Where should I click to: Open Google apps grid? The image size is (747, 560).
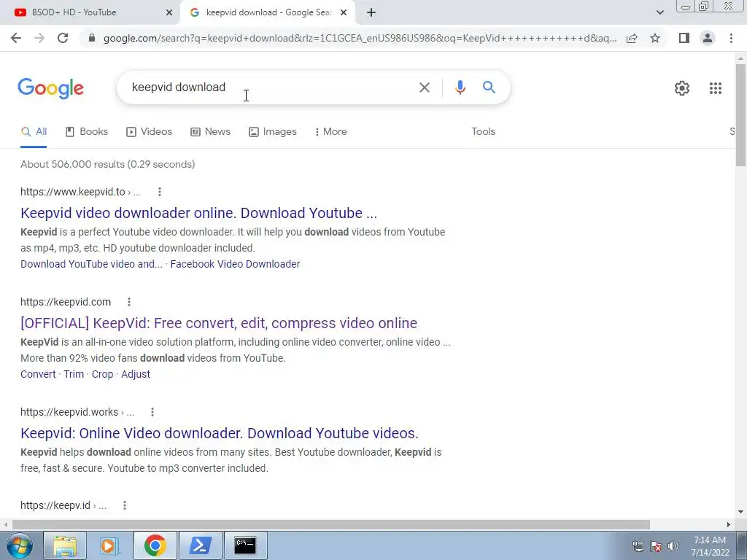(x=716, y=88)
